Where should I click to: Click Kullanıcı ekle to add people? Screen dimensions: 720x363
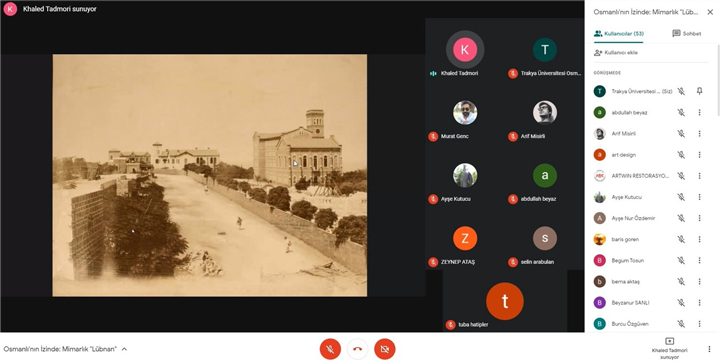[616, 53]
